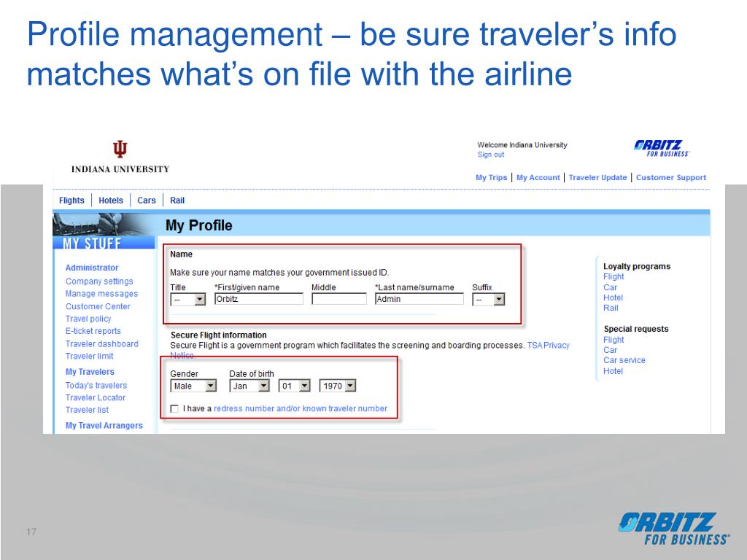
Task: Check the redress number/known traveler checkbox
Action: pos(175,408)
